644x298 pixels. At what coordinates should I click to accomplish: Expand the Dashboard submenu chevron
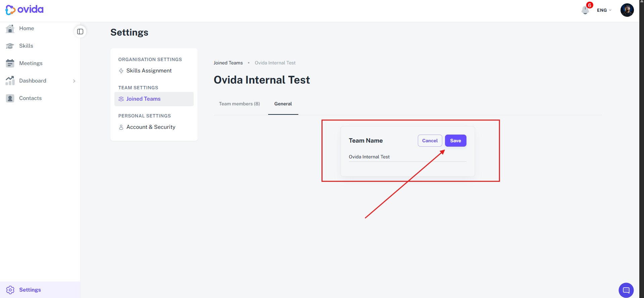(74, 81)
